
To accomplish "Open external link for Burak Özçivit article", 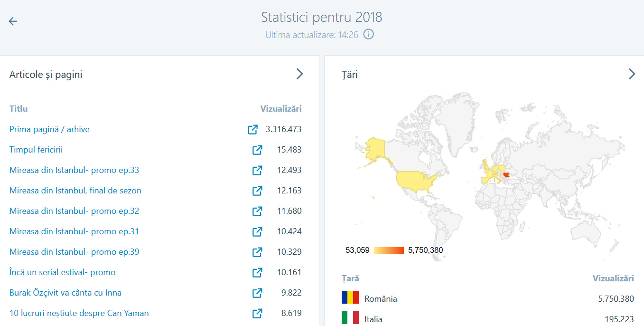I will pyautogui.click(x=257, y=293).
